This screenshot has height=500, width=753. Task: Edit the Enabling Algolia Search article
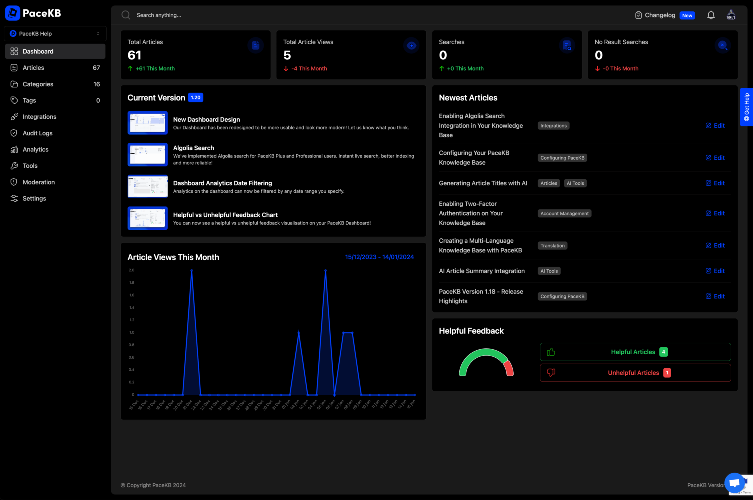(x=715, y=125)
